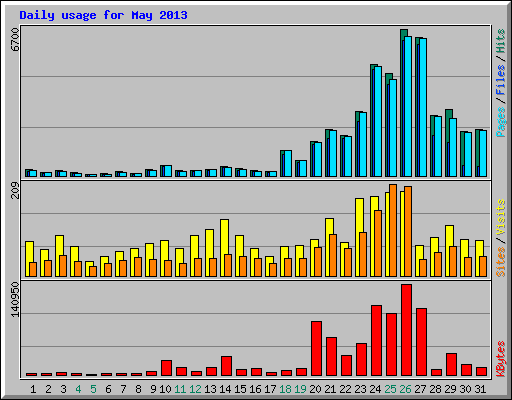Select the orange sites bar for day 25

[x=393, y=230]
